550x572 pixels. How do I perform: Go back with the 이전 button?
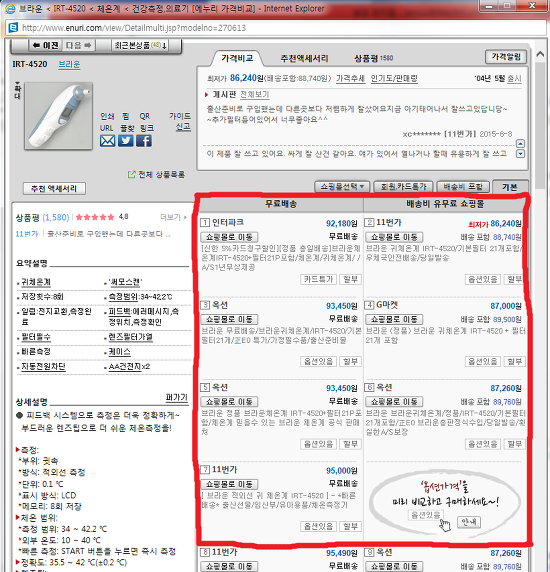point(46,46)
